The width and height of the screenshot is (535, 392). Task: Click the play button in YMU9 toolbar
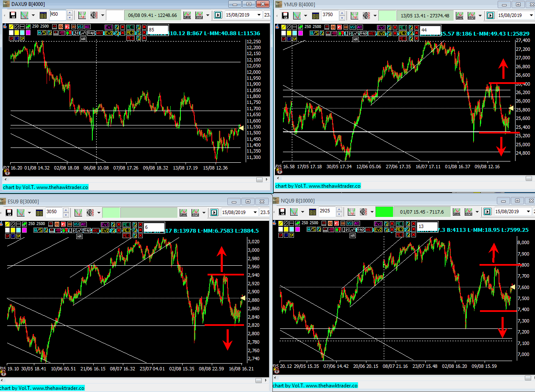[x=490, y=15]
